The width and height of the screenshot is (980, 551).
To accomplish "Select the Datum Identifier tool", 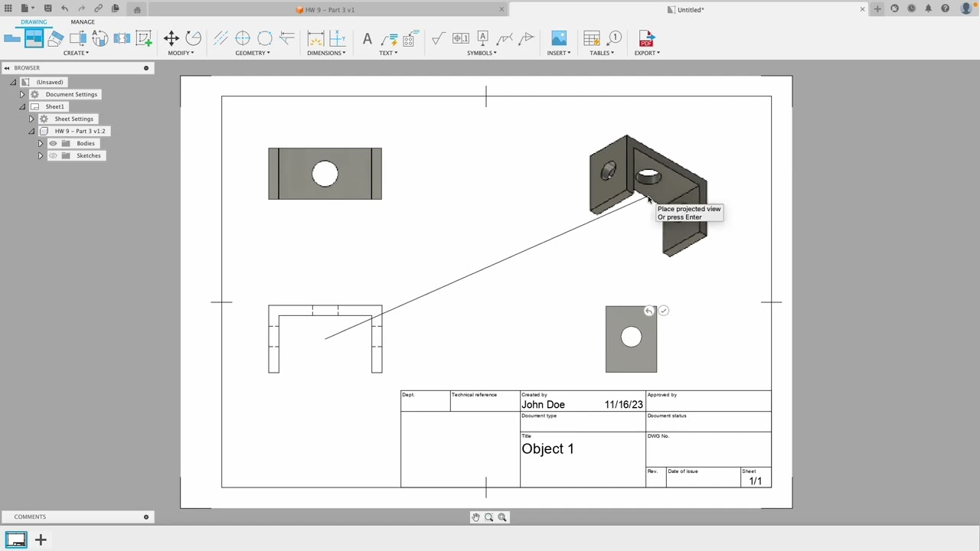I will (x=482, y=38).
